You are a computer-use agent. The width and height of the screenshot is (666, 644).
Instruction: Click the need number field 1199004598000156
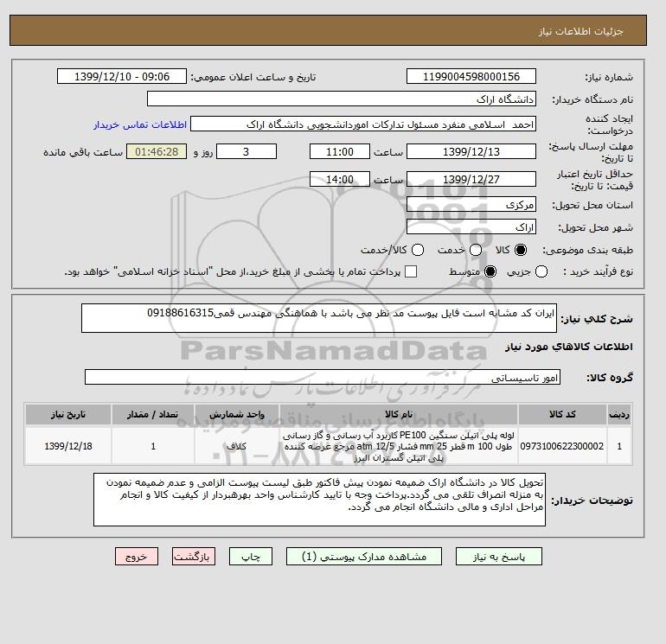pyautogui.click(x=471, y=76)
